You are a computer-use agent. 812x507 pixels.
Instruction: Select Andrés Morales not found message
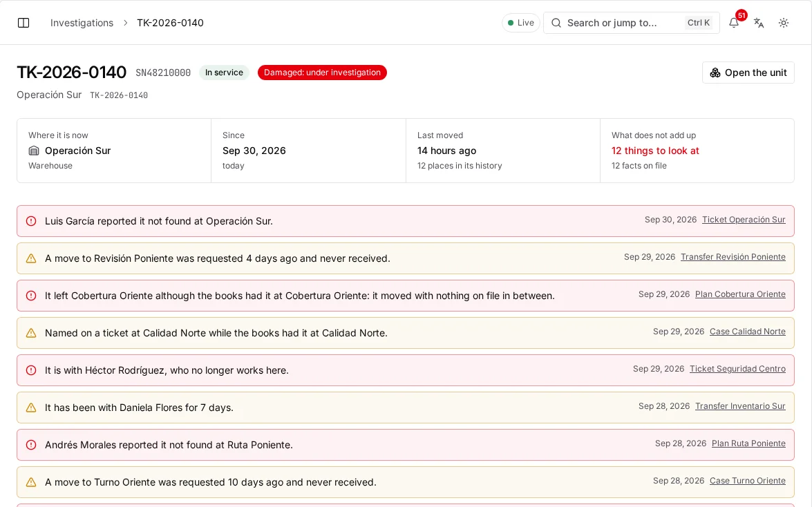click(169, 445)
